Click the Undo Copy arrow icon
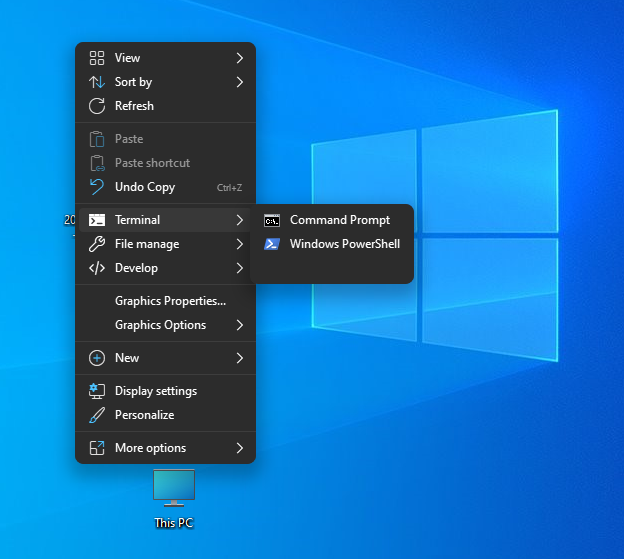 point(97,187)
